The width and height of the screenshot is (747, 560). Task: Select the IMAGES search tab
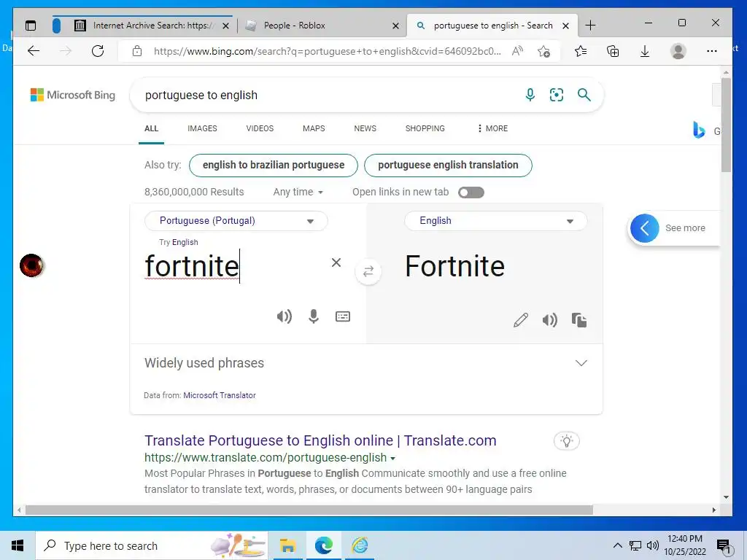click(202, 128)
